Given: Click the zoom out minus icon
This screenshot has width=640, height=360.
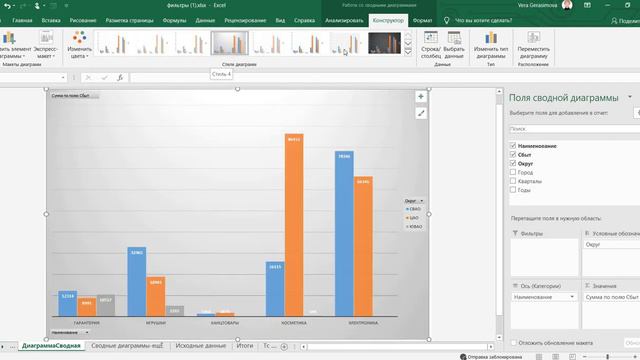Looking at the screenshot, I should tap(584, 357).
